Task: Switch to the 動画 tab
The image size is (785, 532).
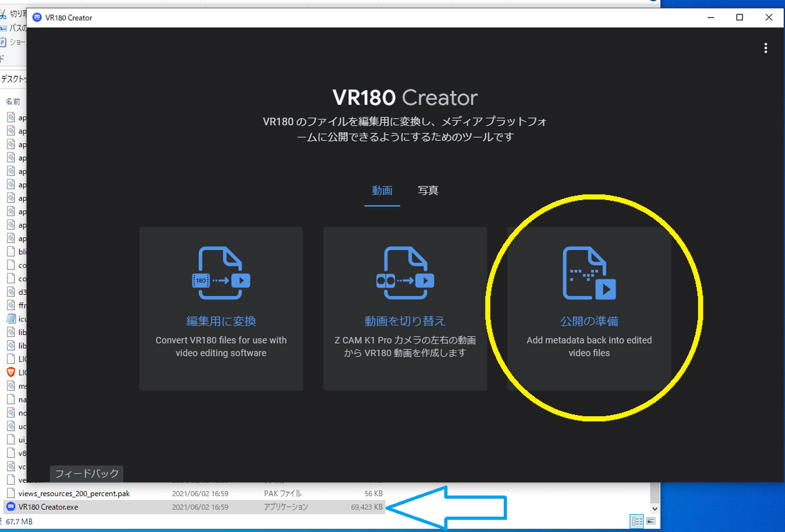Action: tap(382, 191)
